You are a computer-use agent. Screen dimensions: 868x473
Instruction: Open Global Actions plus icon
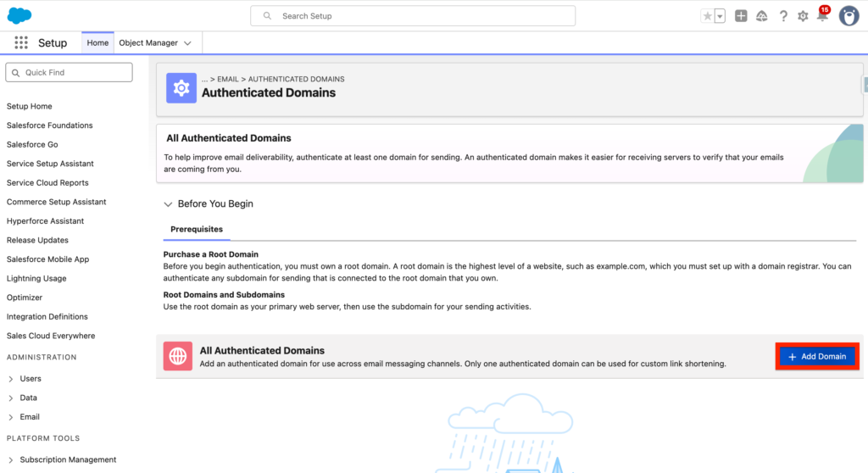741,16
